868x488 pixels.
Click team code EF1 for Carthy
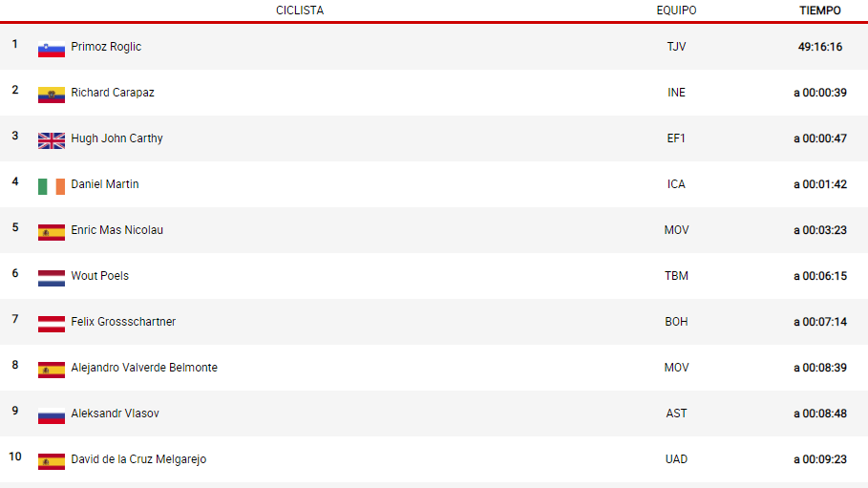click(676, 138)
